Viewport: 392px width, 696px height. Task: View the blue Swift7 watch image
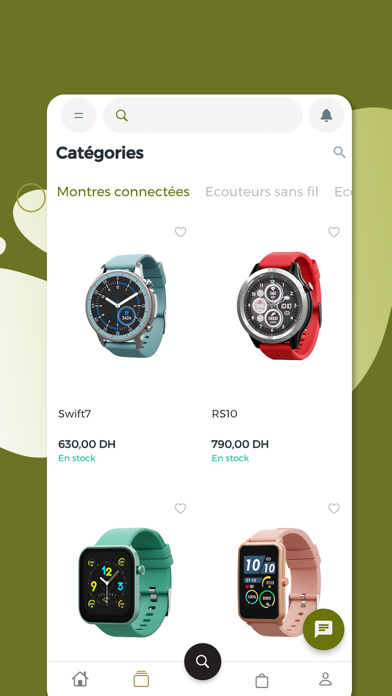click(127, 306)
